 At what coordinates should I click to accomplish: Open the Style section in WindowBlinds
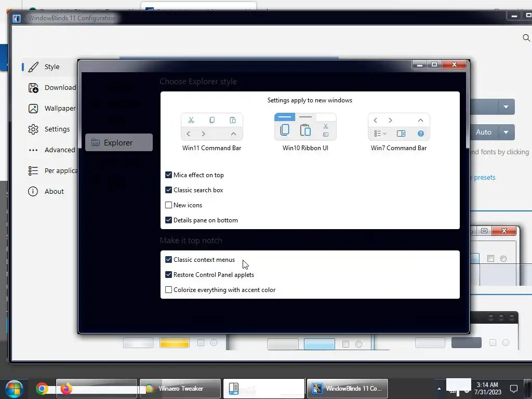pyautogui.click(x=50, y=67)
